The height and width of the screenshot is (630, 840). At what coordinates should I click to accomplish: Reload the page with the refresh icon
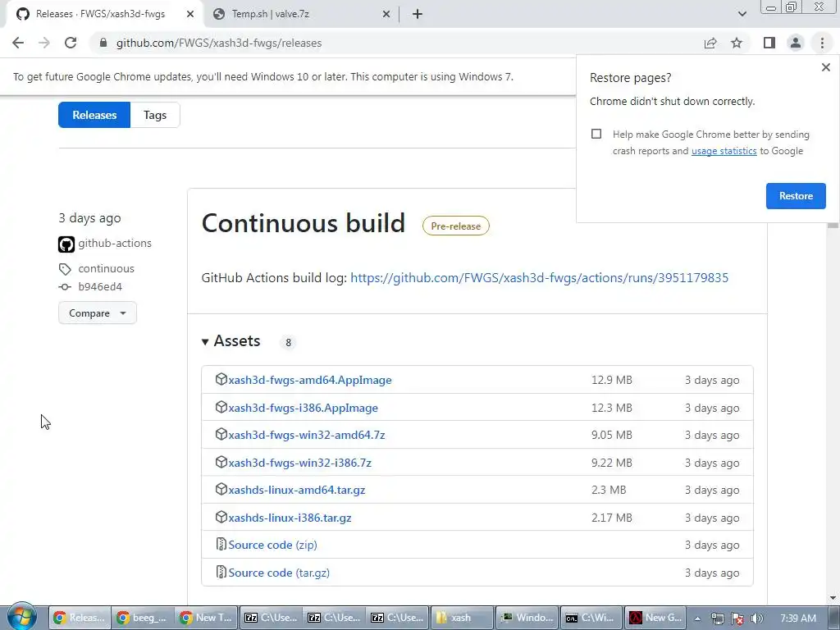coord(71,43)
